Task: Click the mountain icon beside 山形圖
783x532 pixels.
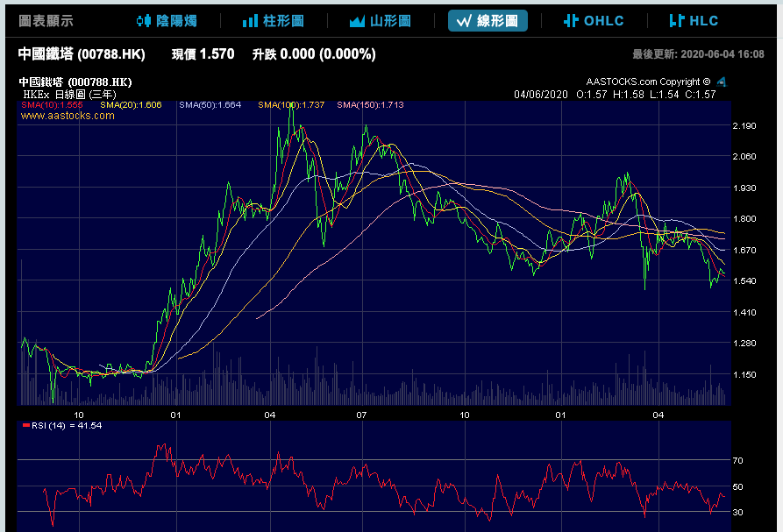Action: tap(357, 21)
